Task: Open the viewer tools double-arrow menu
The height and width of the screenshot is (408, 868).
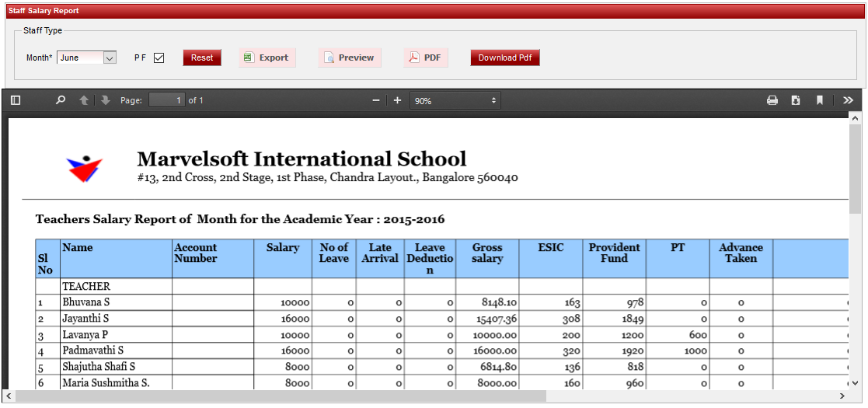Action: pos(848,100)
